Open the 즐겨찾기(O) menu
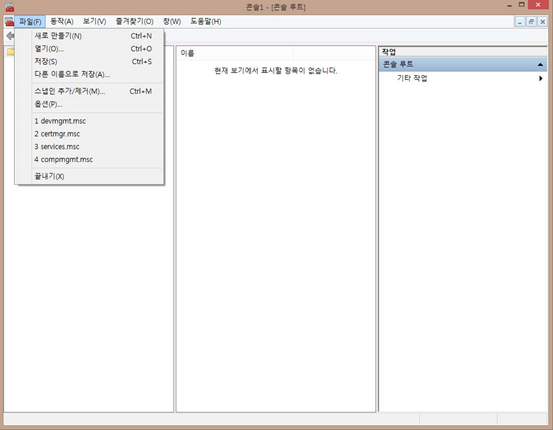The image size is (553, 430). tap(134, 22)
